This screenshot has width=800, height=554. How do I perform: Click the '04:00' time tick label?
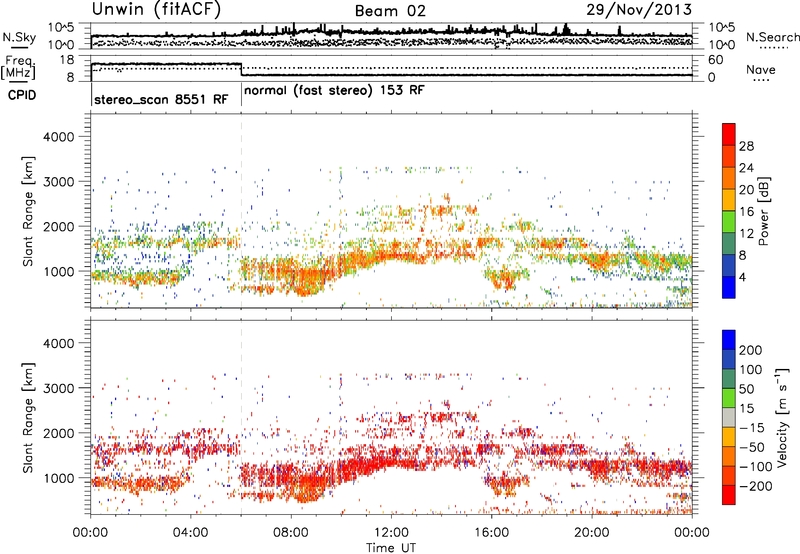point(190,533)
